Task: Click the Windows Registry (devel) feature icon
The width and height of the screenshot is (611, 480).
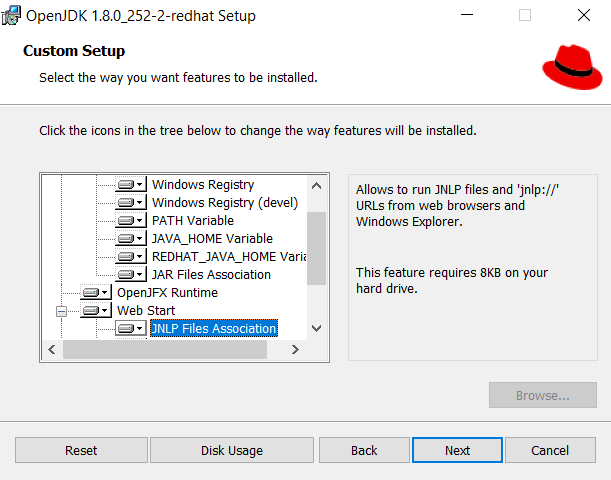Action: (x=130, y=203)
